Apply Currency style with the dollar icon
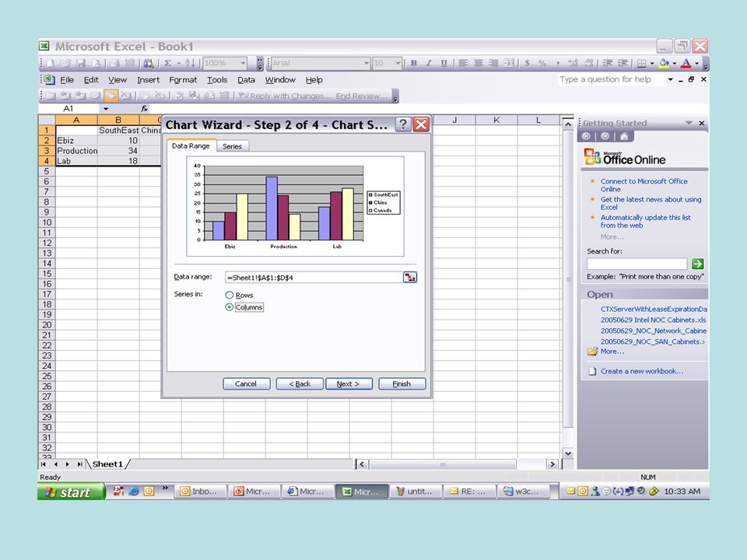This screenshot has width=747, height=560. pos(528,63)
